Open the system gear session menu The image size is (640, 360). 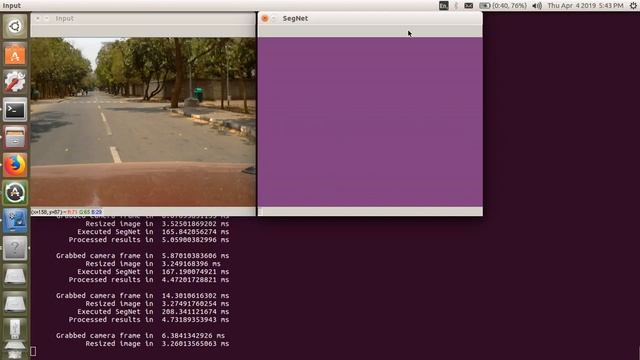tap(633, 5)
